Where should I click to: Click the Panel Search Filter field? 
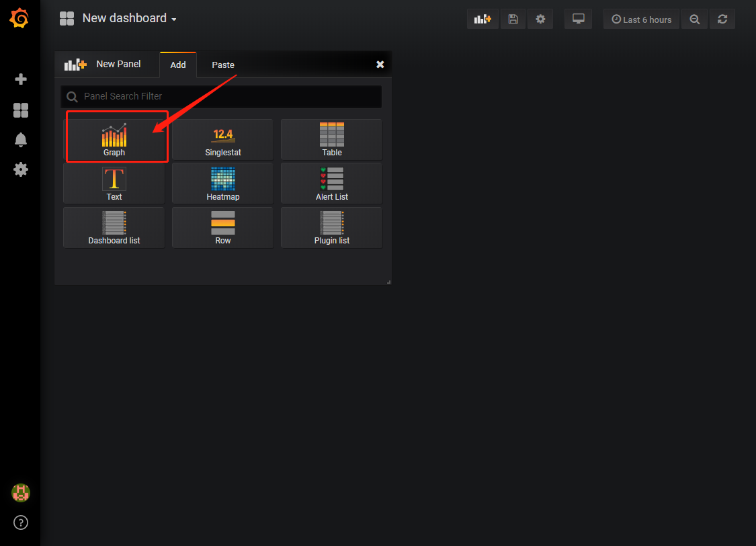pyautogui.click(x=222, y=97)
